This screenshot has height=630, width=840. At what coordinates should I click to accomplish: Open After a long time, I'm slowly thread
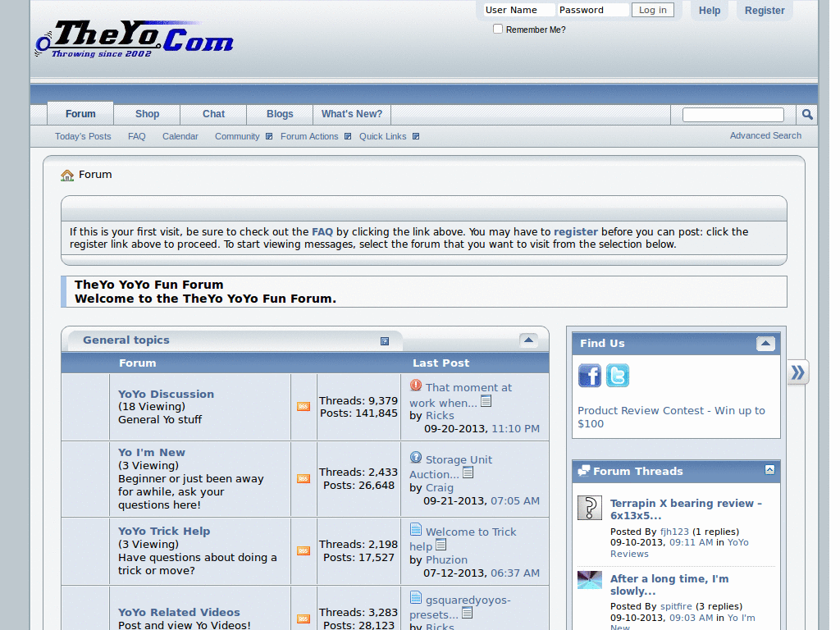click(x=669, y=584)
